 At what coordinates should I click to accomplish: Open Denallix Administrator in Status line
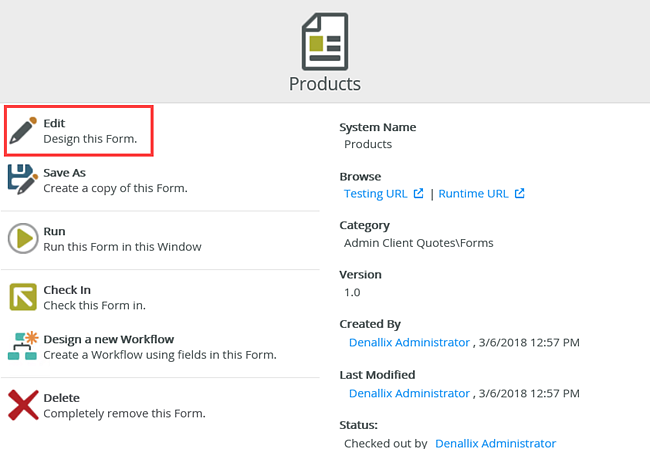tap(495, 442)
